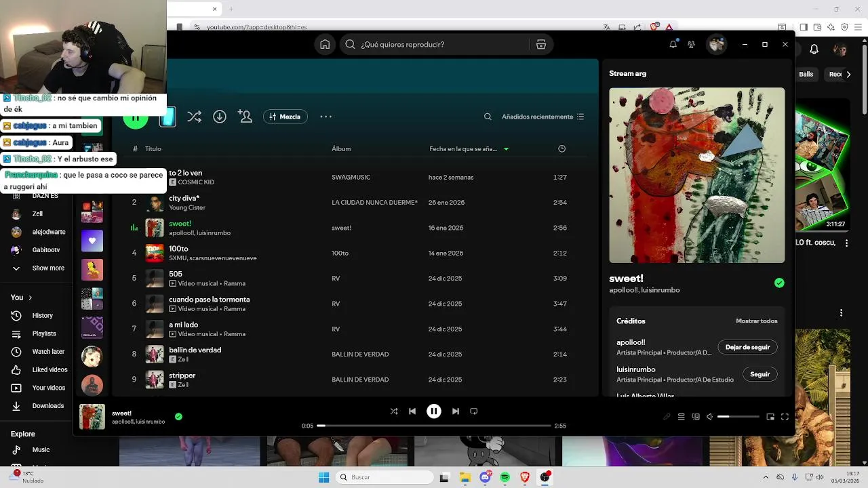868x488 pixels.
Task: Click Mostrar todos in Créditos section
Action: click(757, 321)
